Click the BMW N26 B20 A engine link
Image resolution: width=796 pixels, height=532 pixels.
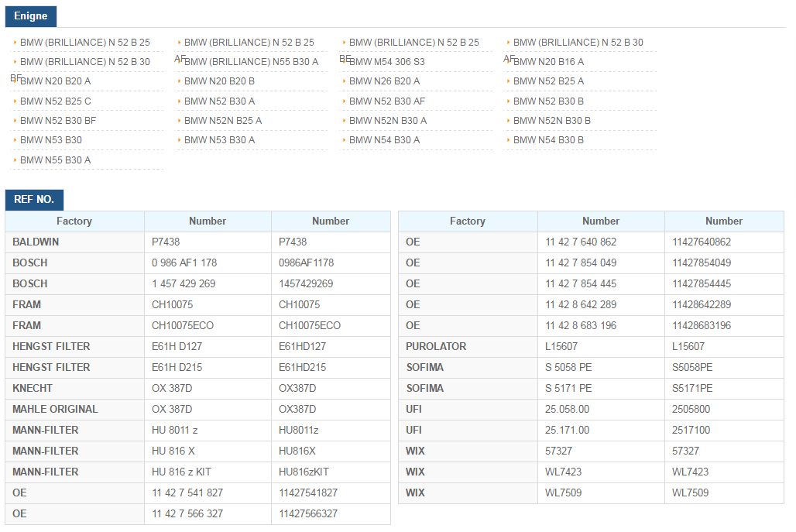click(384, 81)
